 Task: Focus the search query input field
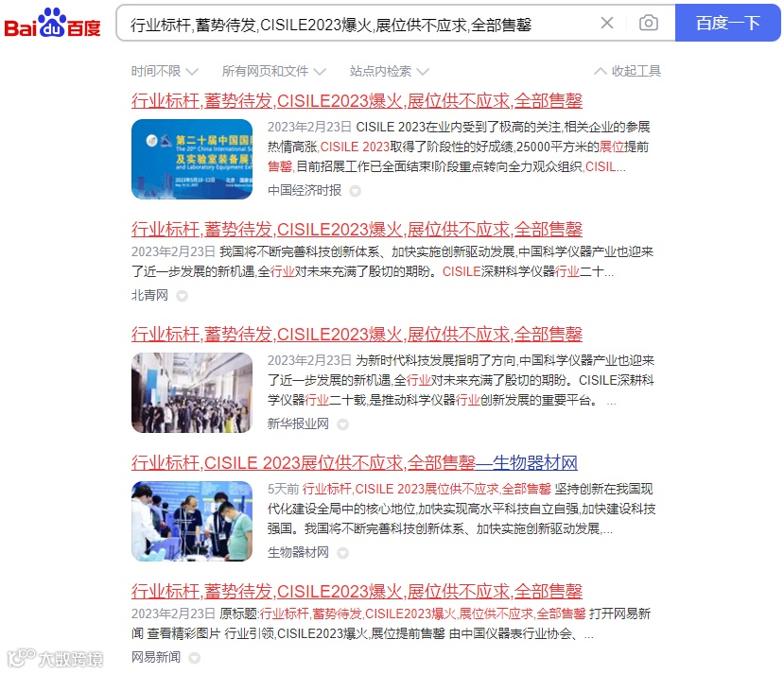[x=360, y=24]
